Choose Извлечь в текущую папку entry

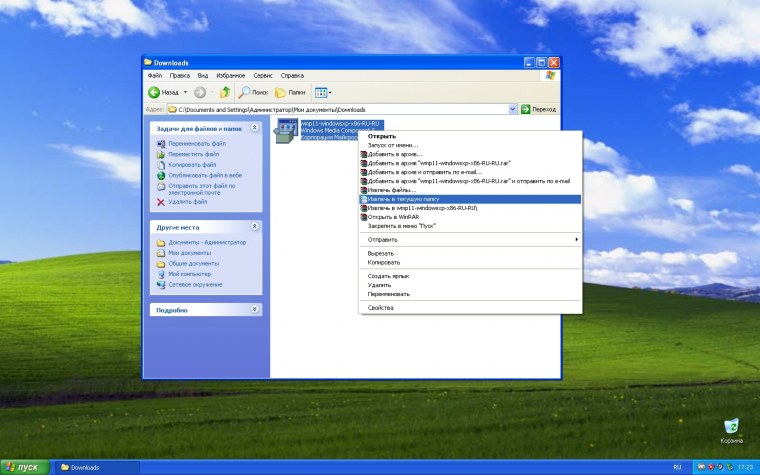click(470, 199)
